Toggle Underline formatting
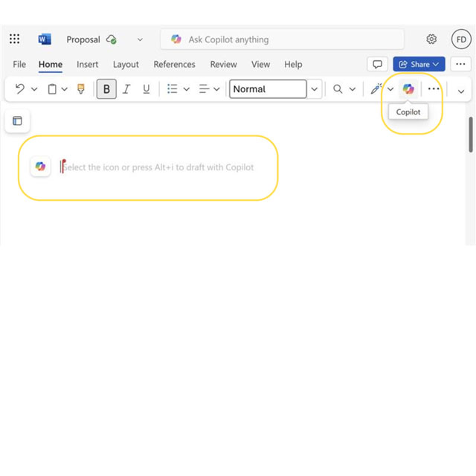This screenshot has height=476, width=476. [x=146, y=89]
